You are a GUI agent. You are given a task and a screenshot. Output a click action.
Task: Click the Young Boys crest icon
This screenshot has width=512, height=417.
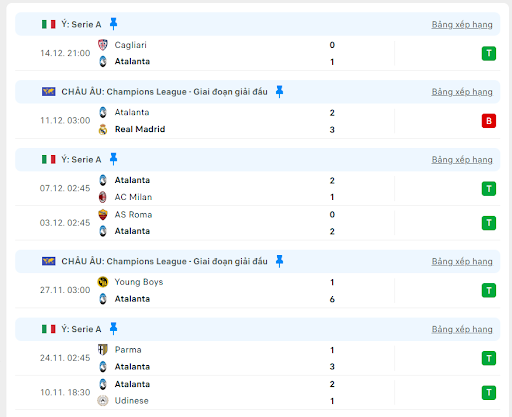point(103,282)
